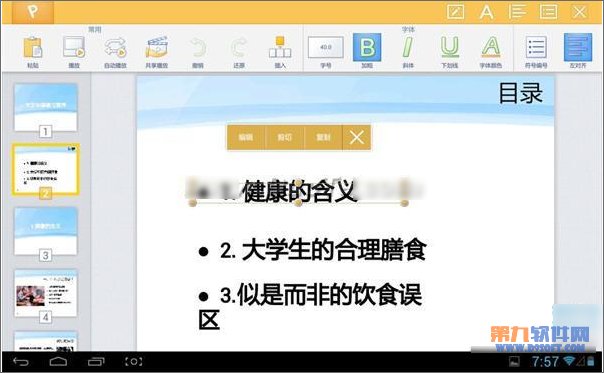Redo action with the 还原 arrow
The height and width of the screenshot is (373, 604).
click(239, 48)
